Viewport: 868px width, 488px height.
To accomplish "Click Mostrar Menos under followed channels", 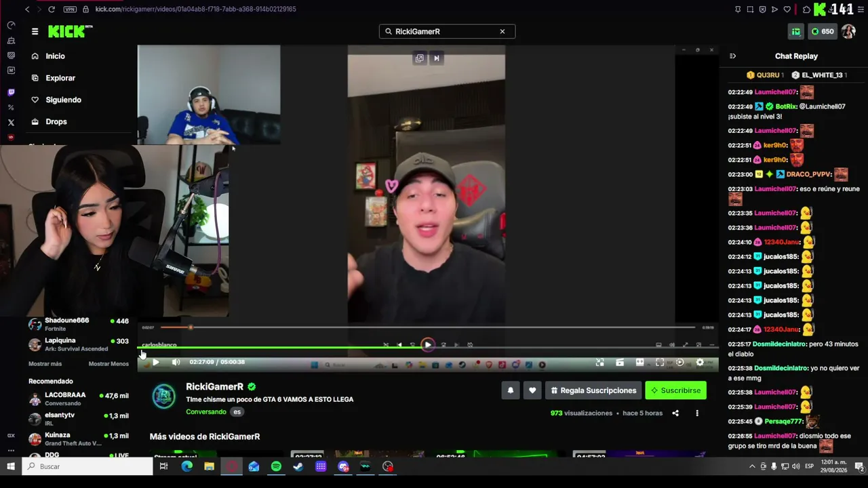I will (x=108, y=364).
